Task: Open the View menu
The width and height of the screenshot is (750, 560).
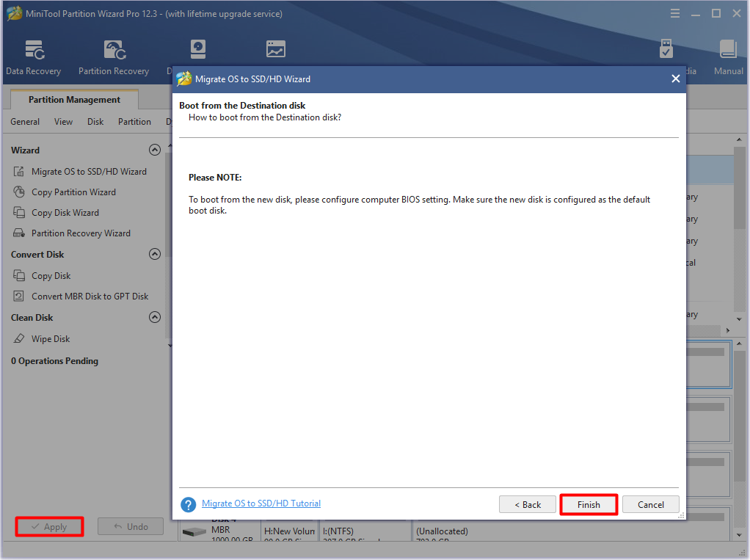Action: coord(63,122)
